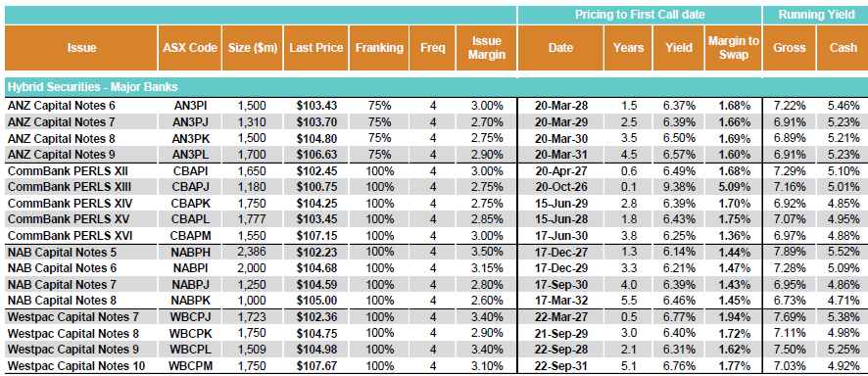Select the WBCPM ASX code cell

190,366
